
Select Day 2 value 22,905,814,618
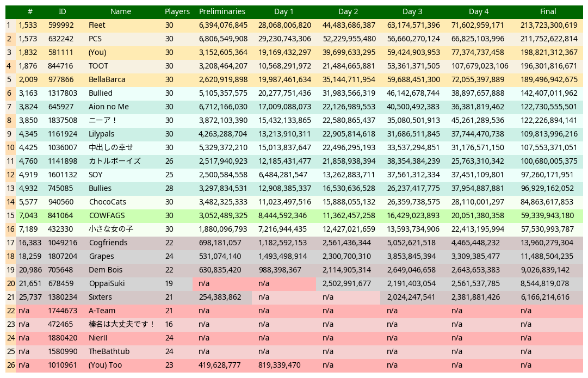tap(349, 134)
